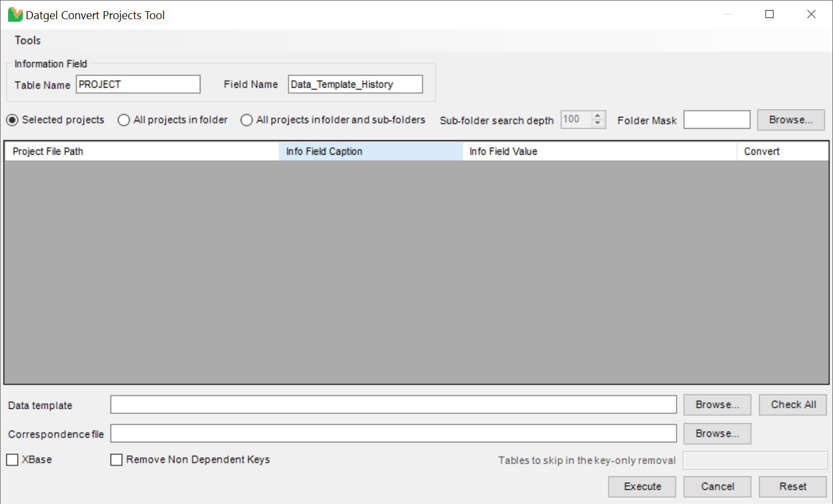Hit the Reset button

pyautogui.click(x=793, y=486)
